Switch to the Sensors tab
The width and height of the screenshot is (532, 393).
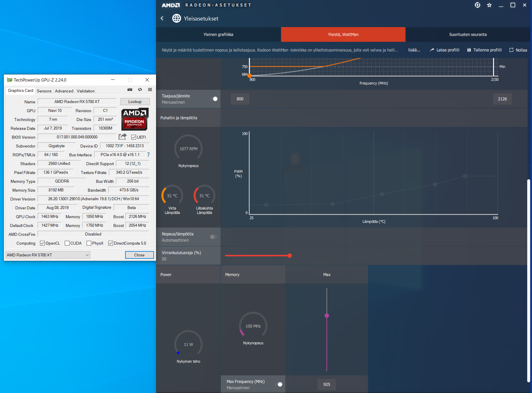[x=44, y=91]
